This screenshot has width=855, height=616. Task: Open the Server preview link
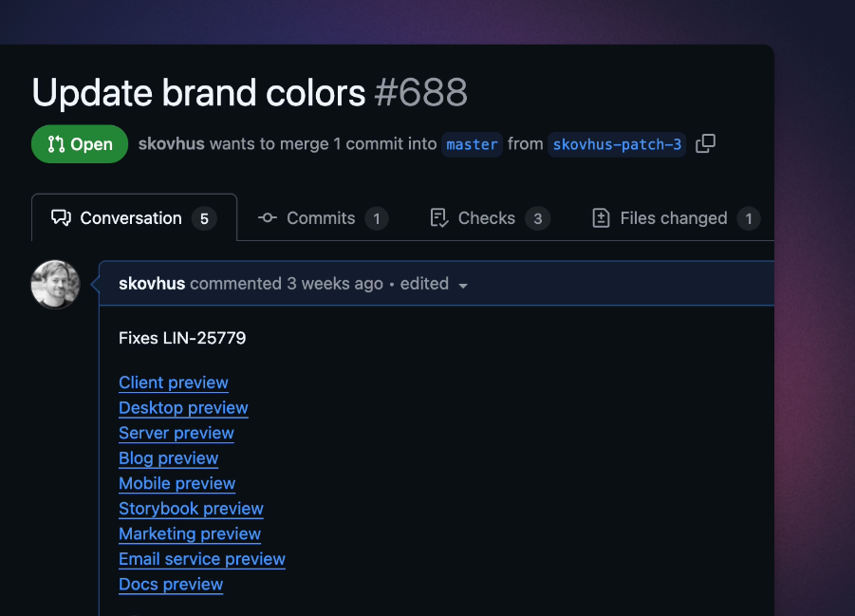(177, 433)
